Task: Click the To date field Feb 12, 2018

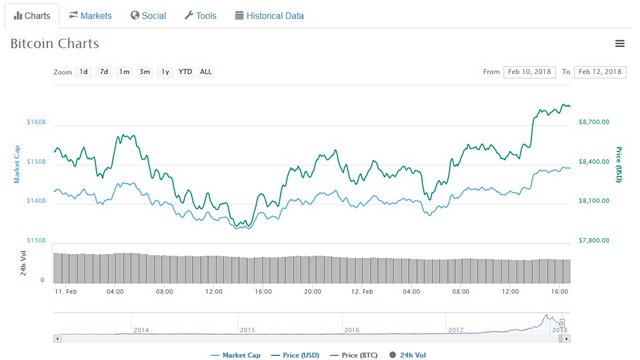Action: 600,72
